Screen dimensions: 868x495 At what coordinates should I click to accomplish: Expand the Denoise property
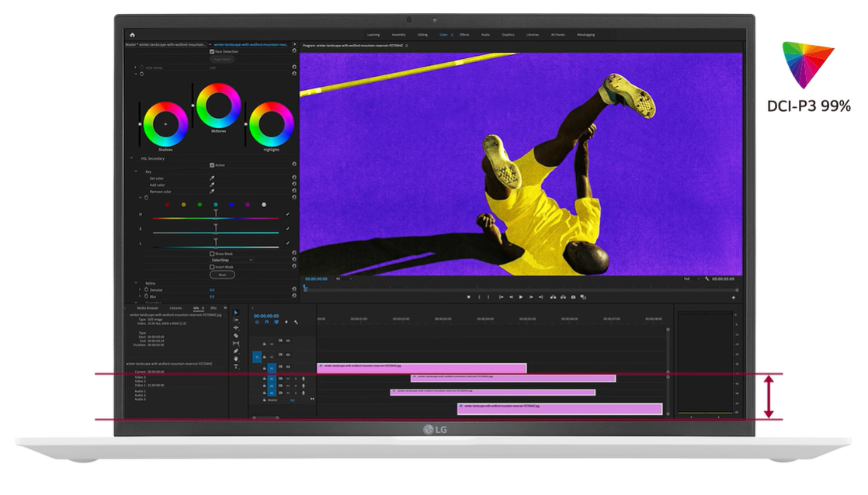tap(140, 289)
